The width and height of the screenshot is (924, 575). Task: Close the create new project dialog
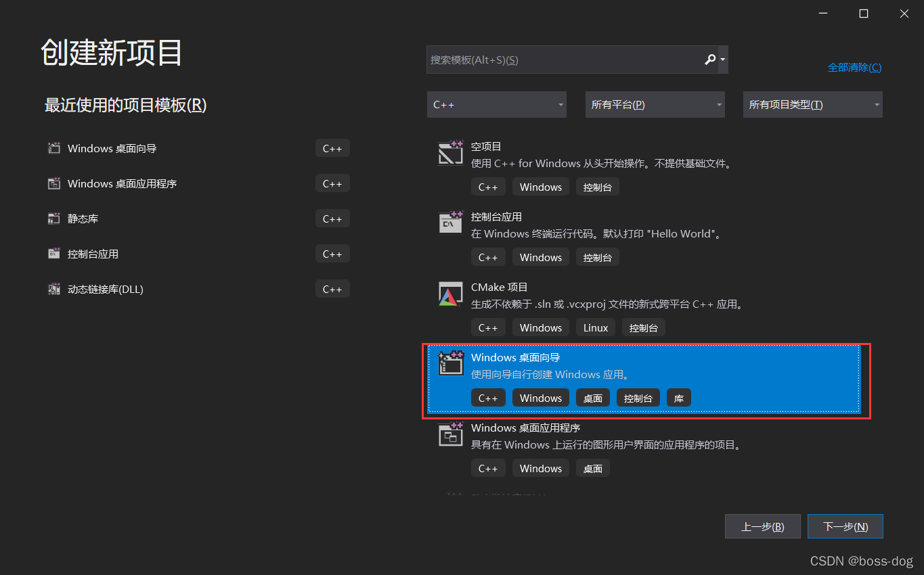point(904,14)
